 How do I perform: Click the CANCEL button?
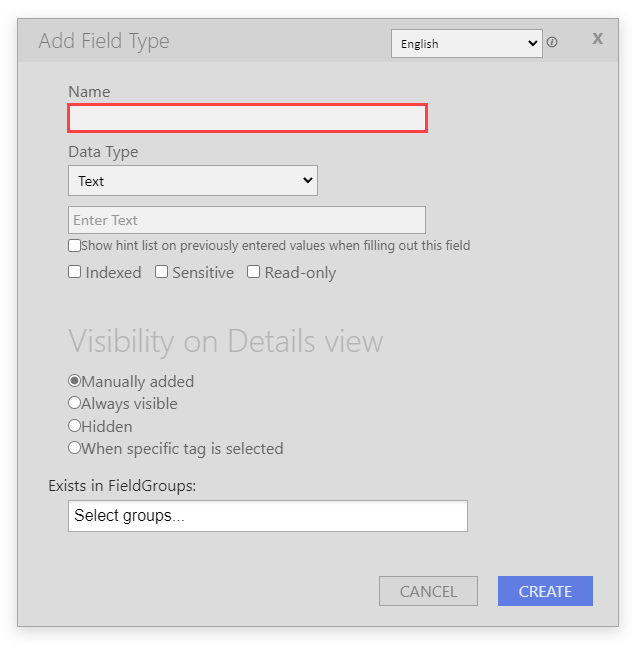pyautogui.click(x=428, y=591)
